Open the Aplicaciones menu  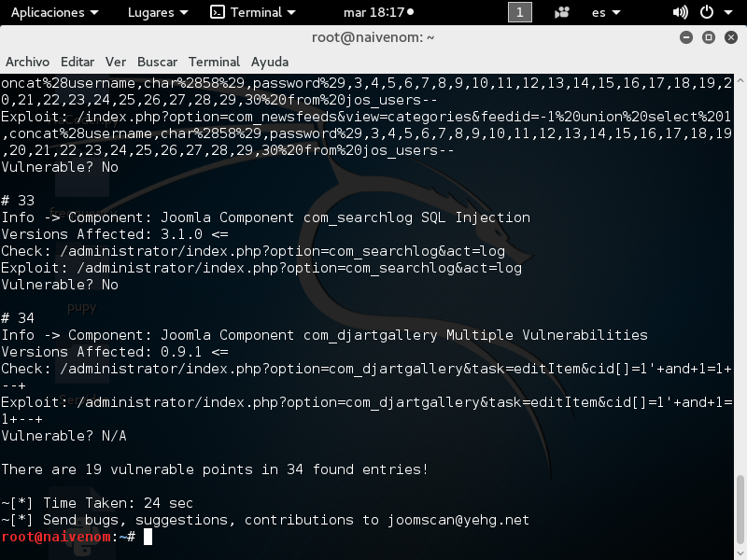tap(54, 12)
